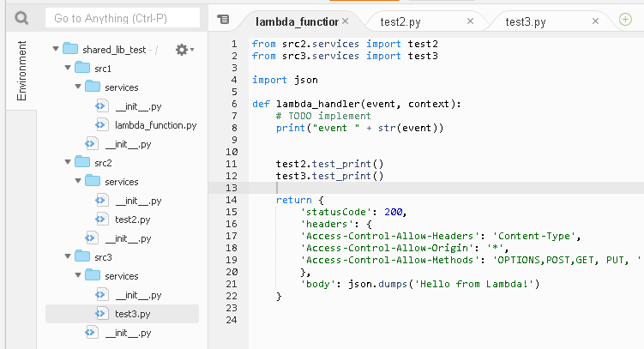Select the src1 folder icon
This screenshot has height=349, width=644.
(x=82, y=68)
